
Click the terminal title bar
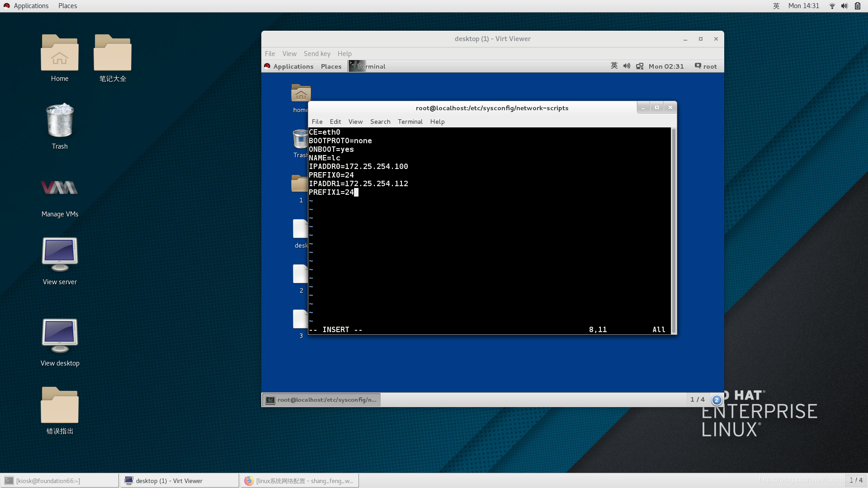492,108
